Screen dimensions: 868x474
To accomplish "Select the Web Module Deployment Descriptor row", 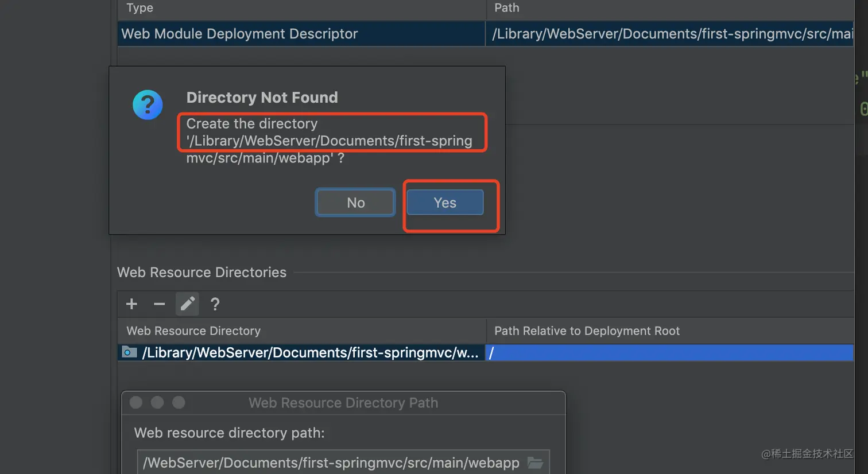I will (301, 34).
